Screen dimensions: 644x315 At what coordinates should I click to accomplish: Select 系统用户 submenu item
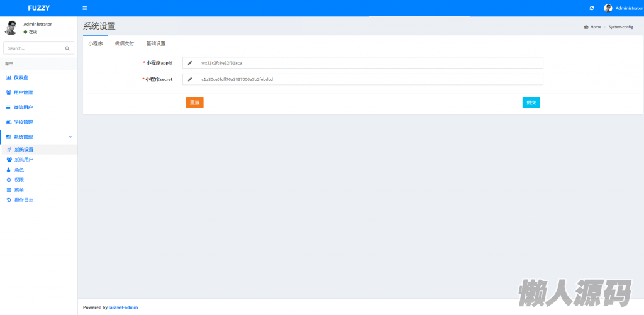click(x=38, y=159)
